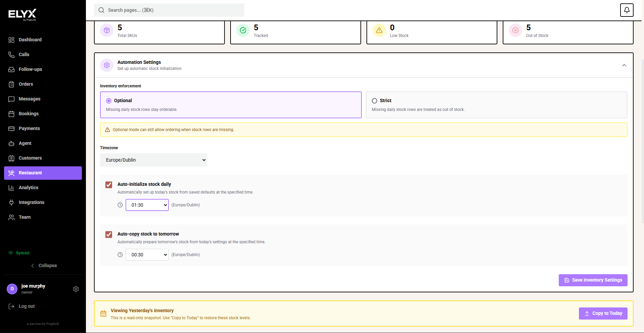Go to Orders page
644x333 pixels.
(x=43, y=84)
